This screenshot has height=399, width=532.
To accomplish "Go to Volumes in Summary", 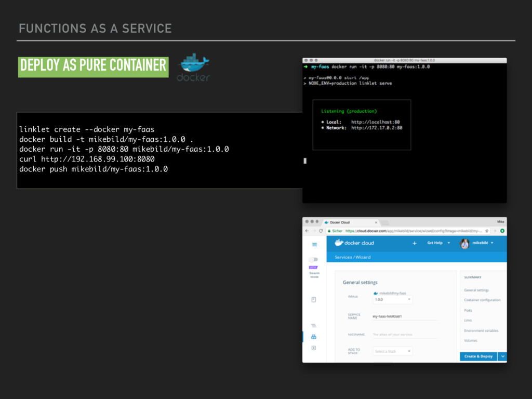I will coord(471,341).
